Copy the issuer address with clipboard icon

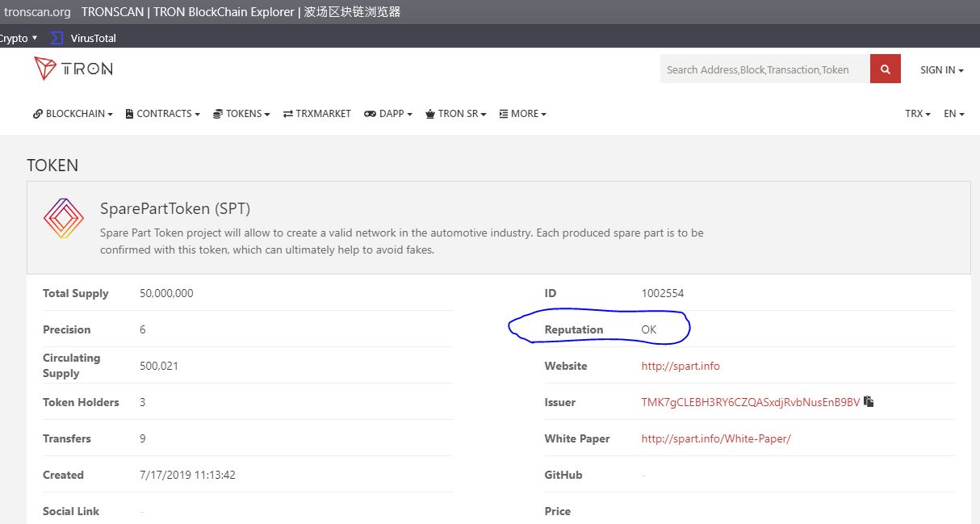869,401
